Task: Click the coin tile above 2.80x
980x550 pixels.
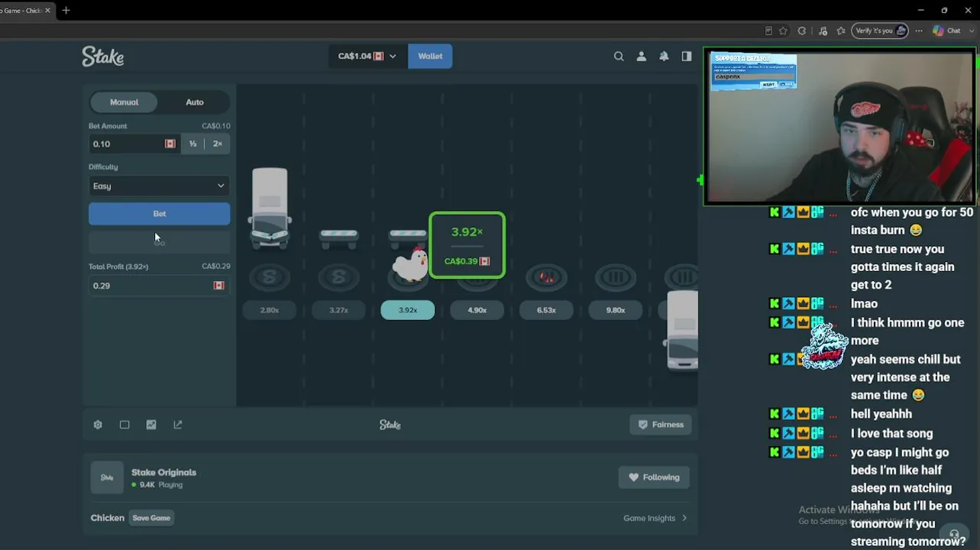Action: click(x=270, y=277)
